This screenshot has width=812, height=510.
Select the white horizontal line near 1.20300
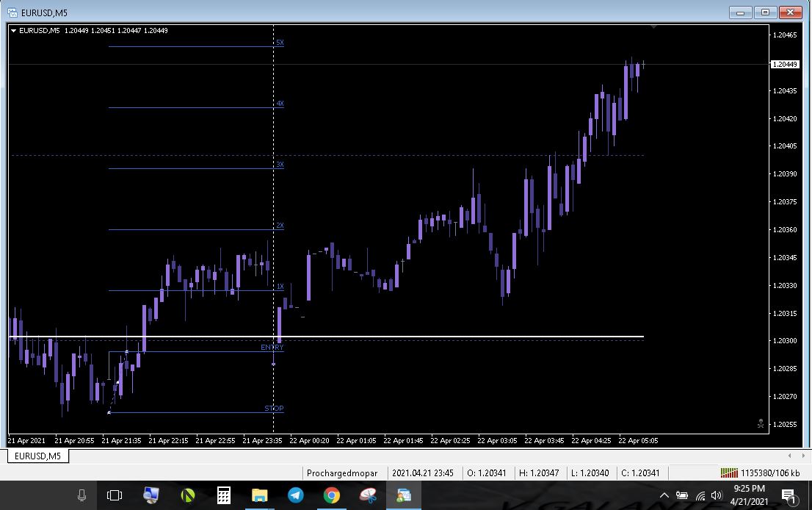[441, 337]
